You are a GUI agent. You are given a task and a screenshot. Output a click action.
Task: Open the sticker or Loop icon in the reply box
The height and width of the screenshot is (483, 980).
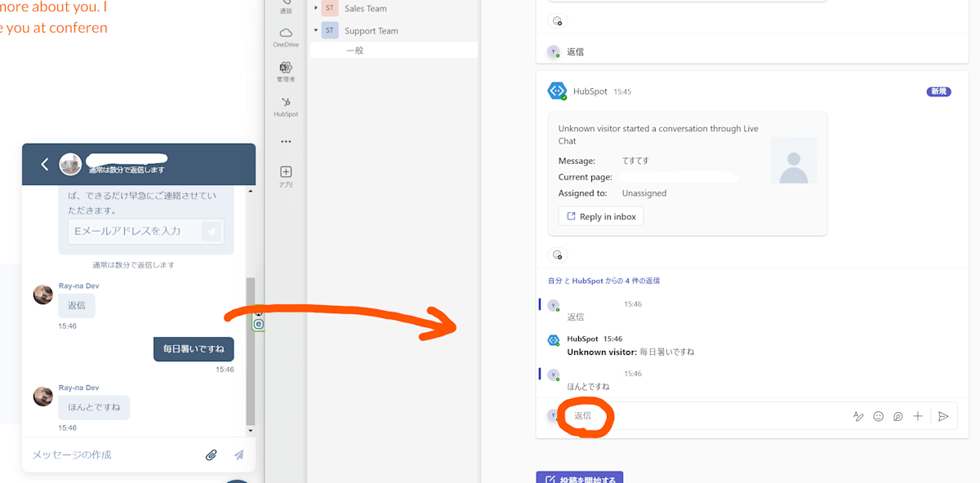898,416
